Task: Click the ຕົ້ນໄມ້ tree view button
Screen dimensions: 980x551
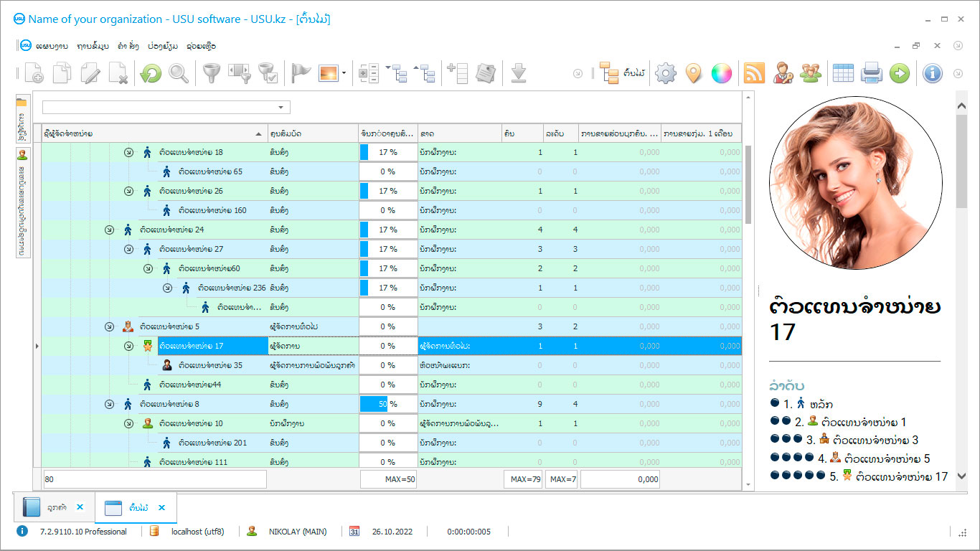Action: tap(622, 73)
